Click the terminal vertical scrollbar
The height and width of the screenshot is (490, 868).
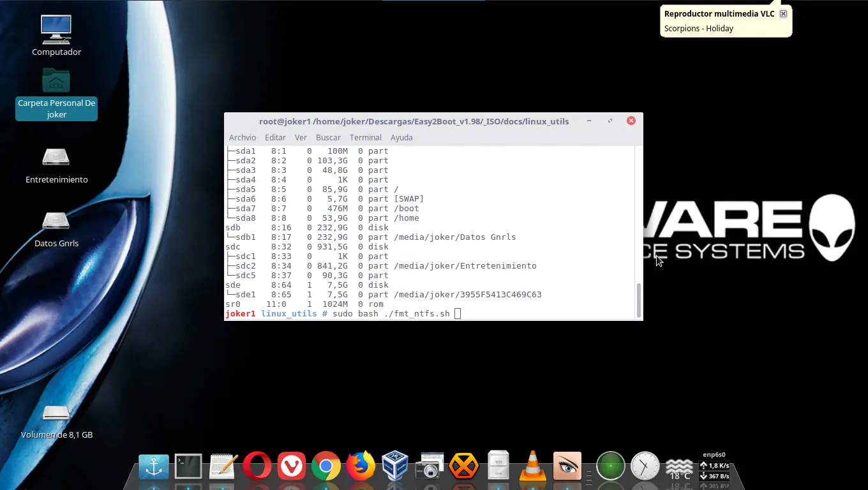coord(638,300)
